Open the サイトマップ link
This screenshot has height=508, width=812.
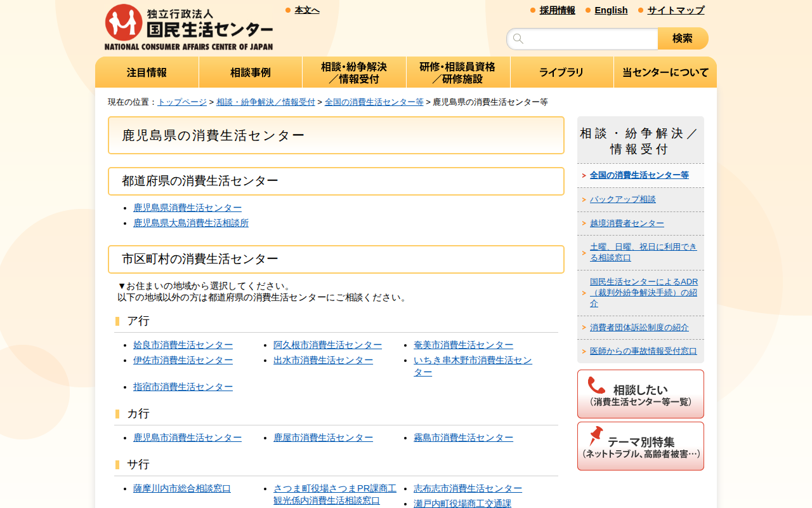676,10
